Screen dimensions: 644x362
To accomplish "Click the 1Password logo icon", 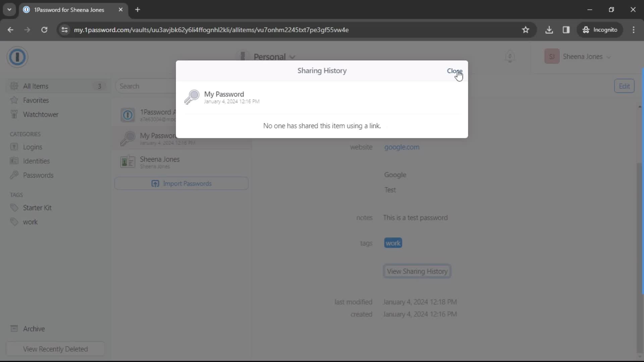I will coord(18,57).
